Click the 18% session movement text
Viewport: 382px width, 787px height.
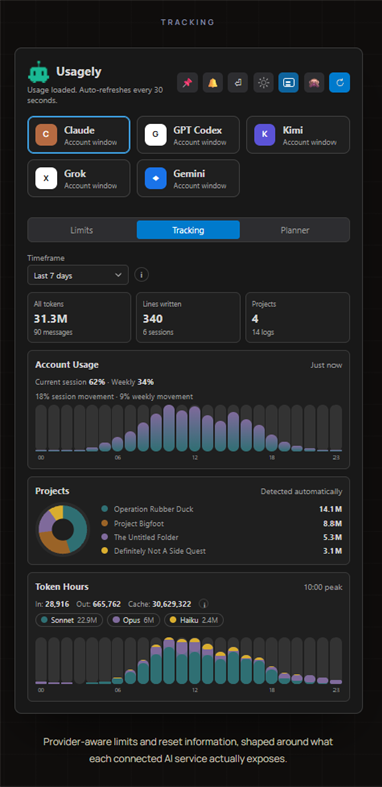tap(74, 396)
